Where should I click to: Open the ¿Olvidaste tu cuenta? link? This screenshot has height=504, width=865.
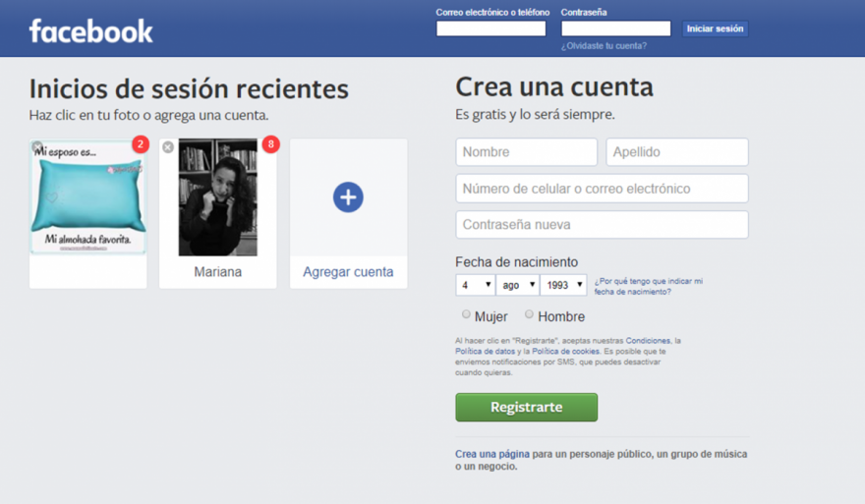(x=605, y=46)
